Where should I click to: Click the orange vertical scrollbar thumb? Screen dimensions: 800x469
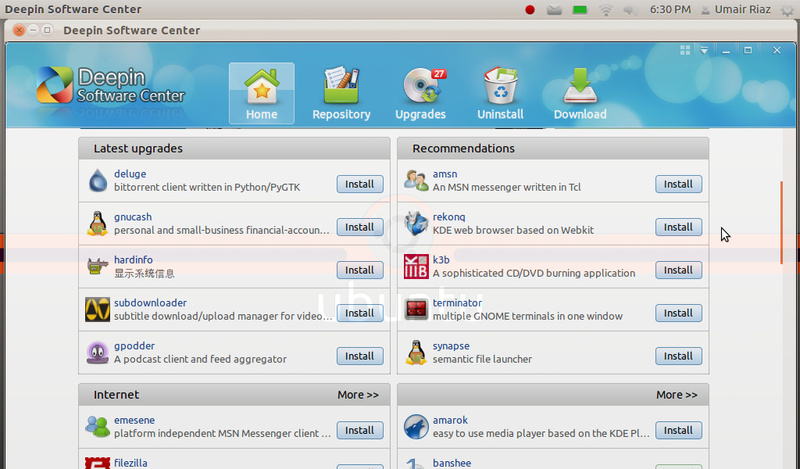781,223
